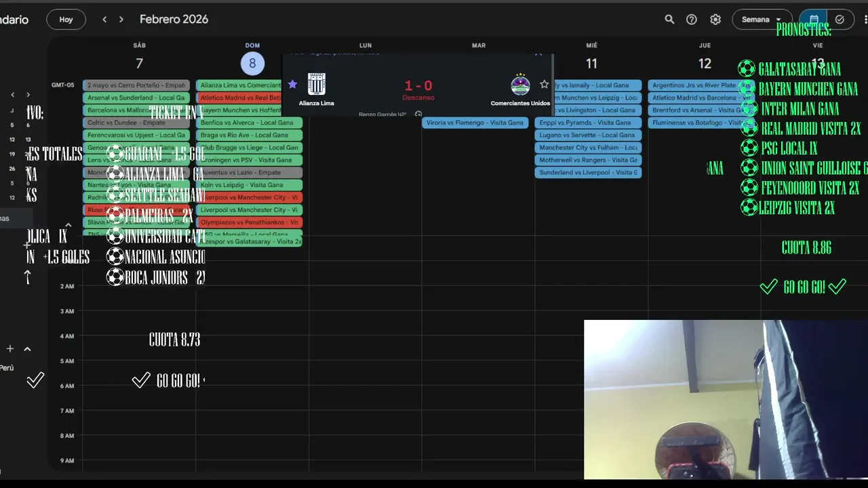Open Club Brugge vs Liege event

[x=250, y=148]
